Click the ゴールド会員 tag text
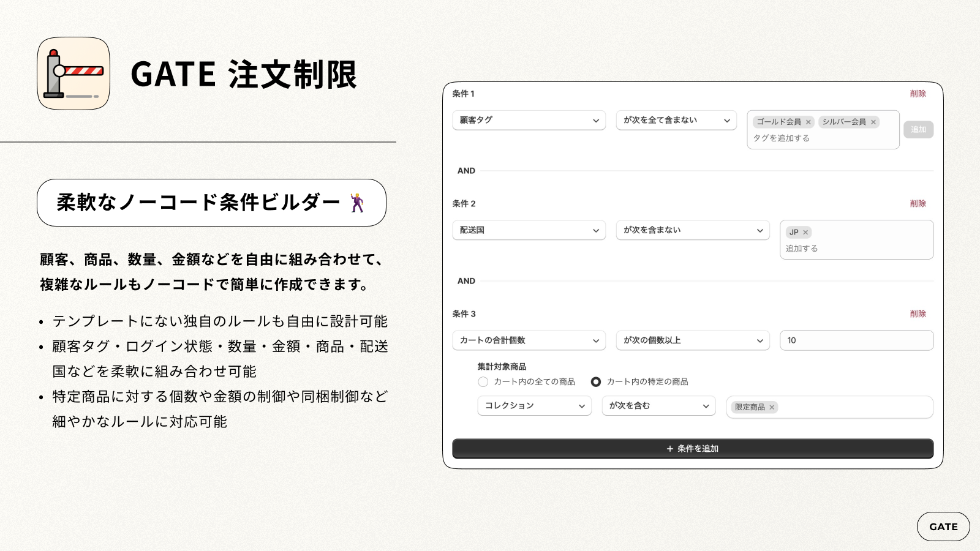This screenshot has width=980, height=551. click(x=778, y=122)
